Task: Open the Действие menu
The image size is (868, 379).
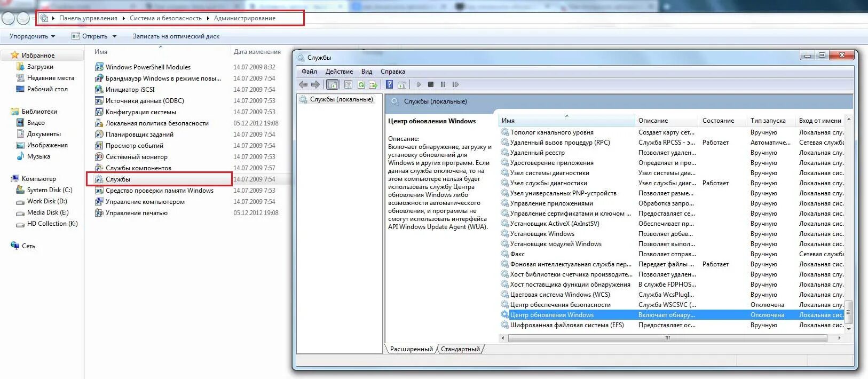Action: pos(339,72)
